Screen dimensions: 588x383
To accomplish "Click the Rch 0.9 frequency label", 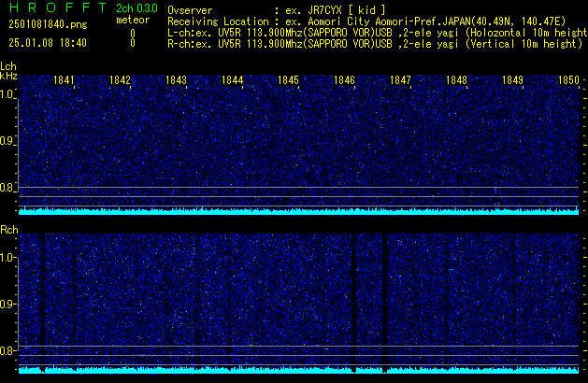I will tap(7, 304).
